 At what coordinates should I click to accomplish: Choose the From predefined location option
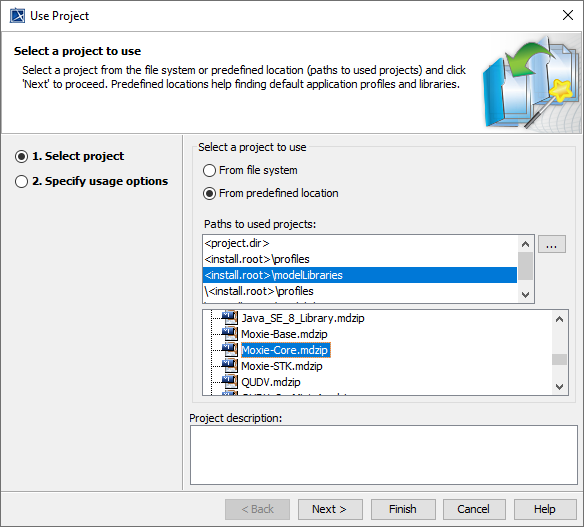coord(271,193)
